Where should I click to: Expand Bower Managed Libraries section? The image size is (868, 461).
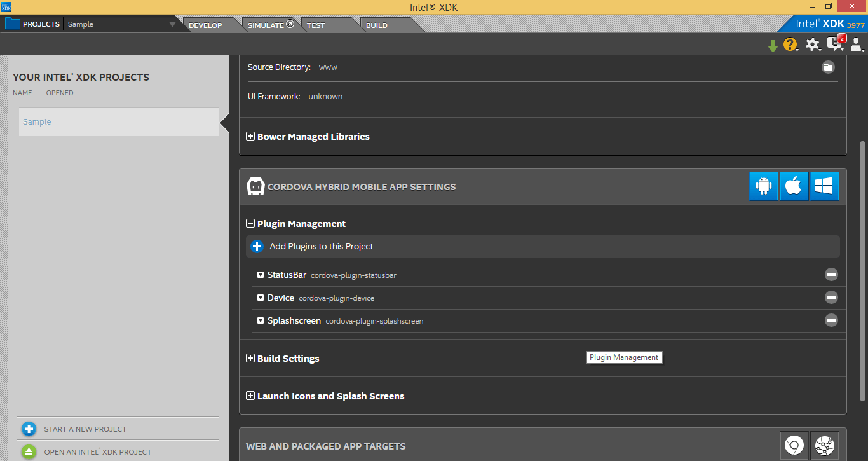point(250,137)
